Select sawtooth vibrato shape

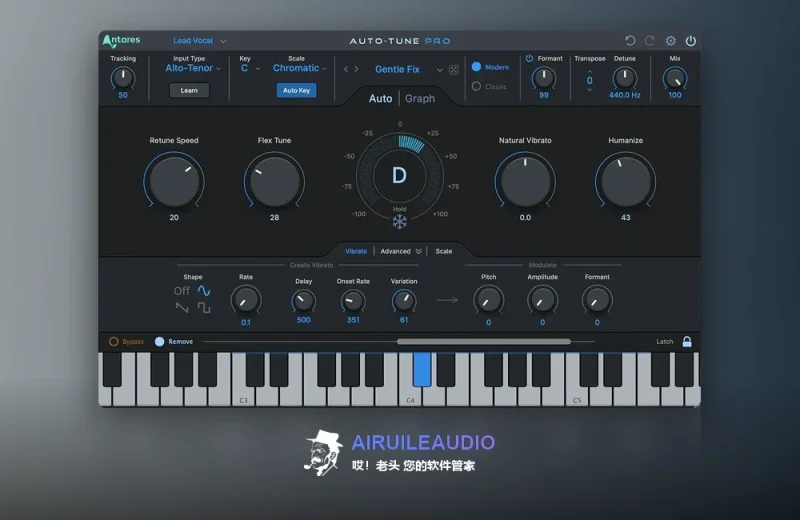pos(182,307)
